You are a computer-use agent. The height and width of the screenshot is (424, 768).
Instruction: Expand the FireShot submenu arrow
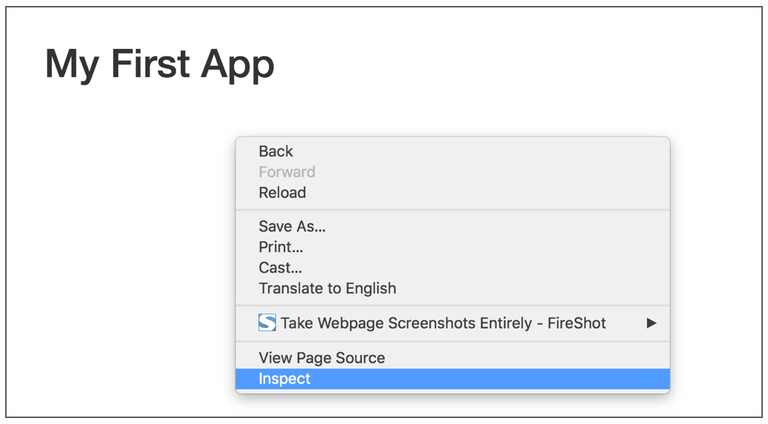point(652,323)
